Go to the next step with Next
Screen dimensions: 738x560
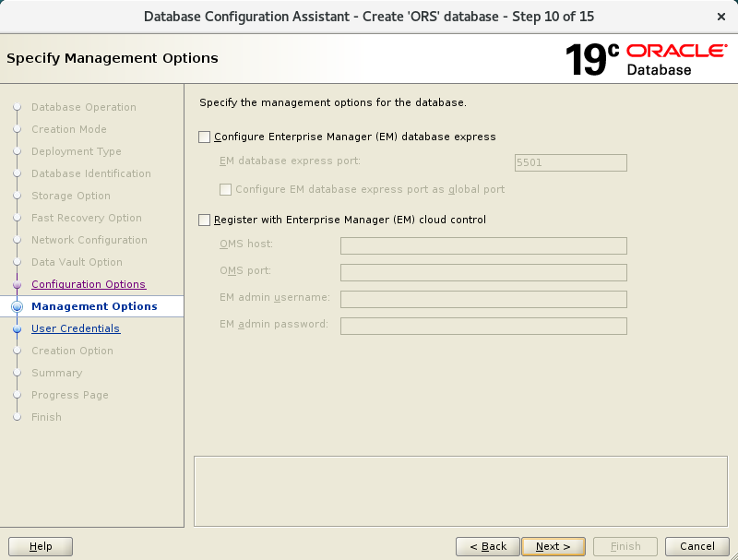(x=553, y=546)
